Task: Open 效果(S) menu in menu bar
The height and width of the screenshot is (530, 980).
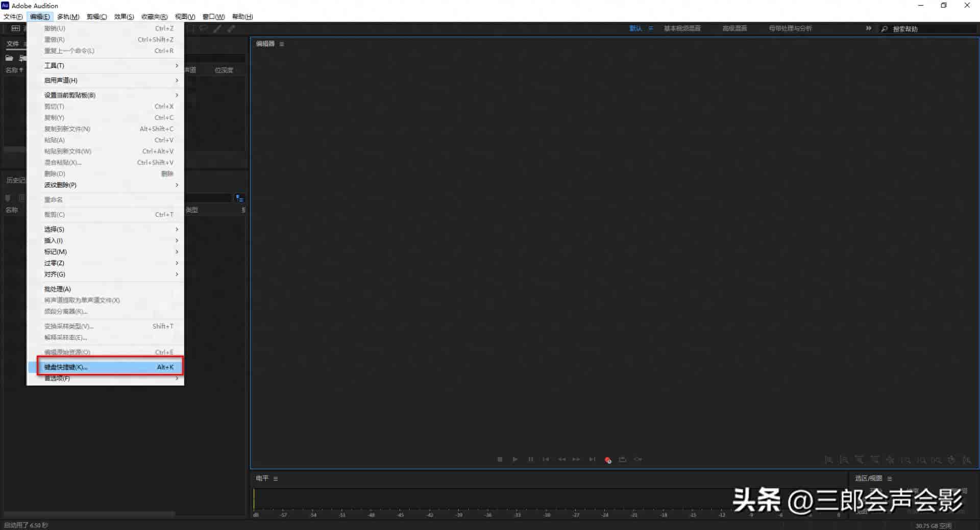Action: [124, 17]
